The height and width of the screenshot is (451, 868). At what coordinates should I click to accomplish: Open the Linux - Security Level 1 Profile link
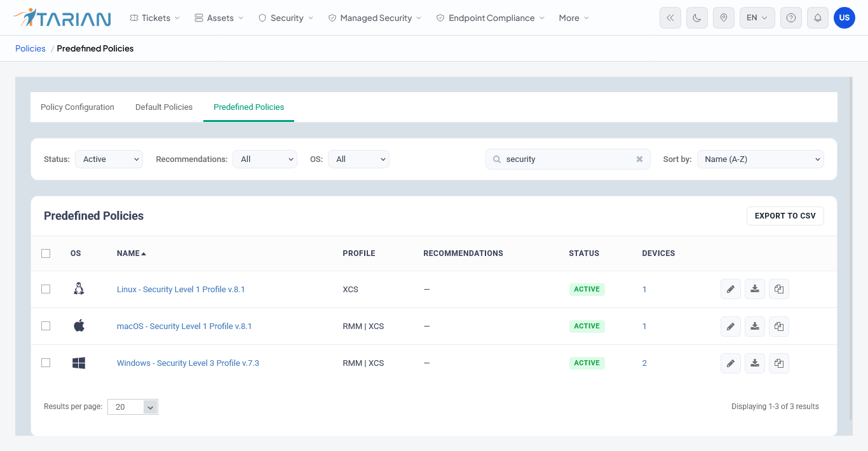(181, 290)
